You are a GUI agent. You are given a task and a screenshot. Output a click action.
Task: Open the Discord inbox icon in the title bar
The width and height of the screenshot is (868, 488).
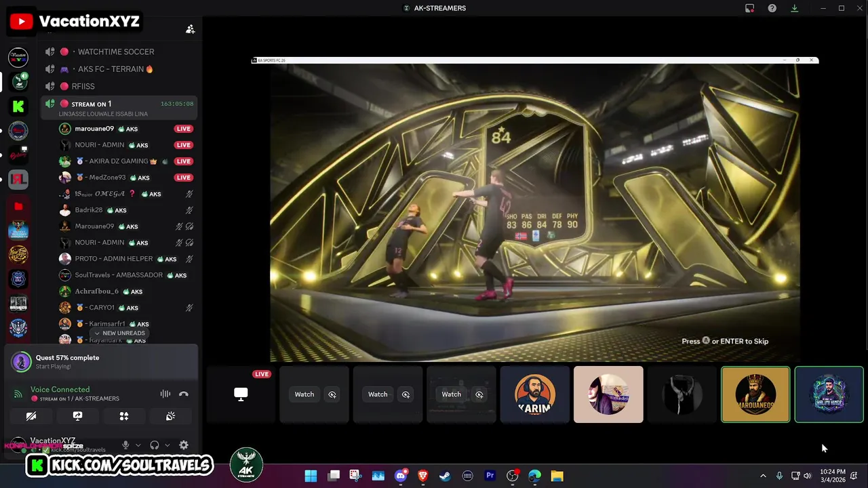pyautogui.click(x=749, y=8)
